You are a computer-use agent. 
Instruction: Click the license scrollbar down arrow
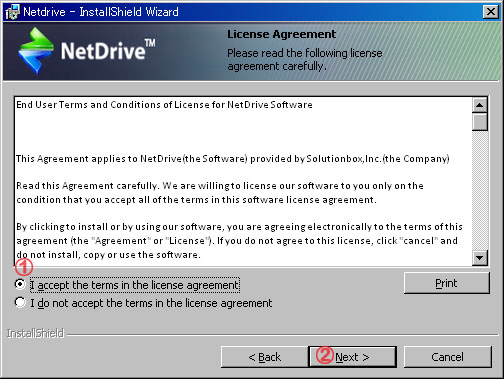point(480,258)
